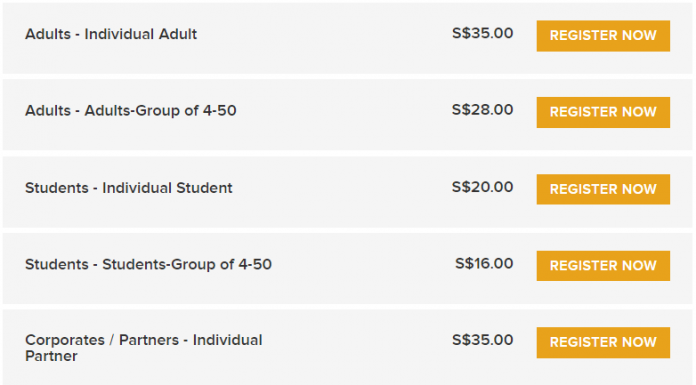
Task: Click the S$28.00 price
Action: click(x=482, y=110)
